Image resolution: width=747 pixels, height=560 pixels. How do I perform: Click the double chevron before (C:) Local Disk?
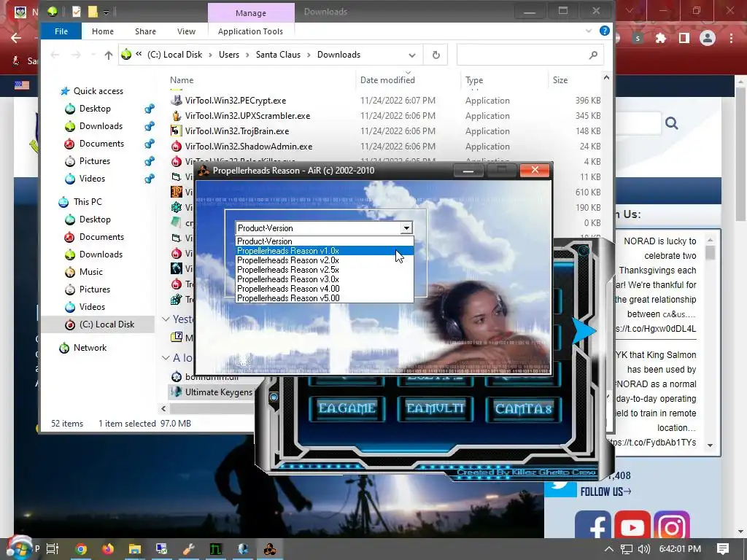[139, 54]
